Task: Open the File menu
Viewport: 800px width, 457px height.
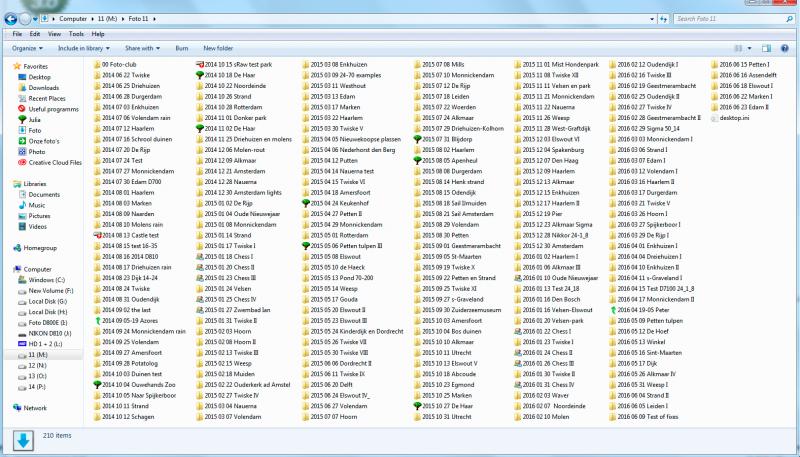Action: click(x=17, y=34)
